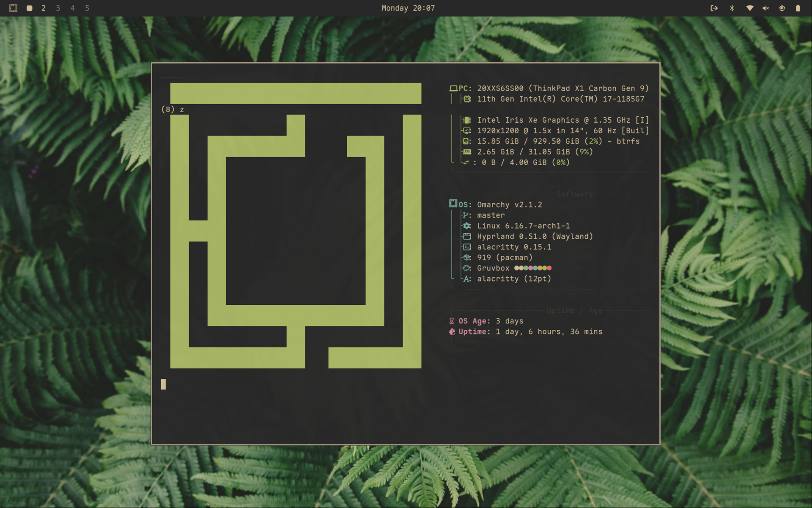
Task: Click the terminal block cursor
Action: [163, 384]
